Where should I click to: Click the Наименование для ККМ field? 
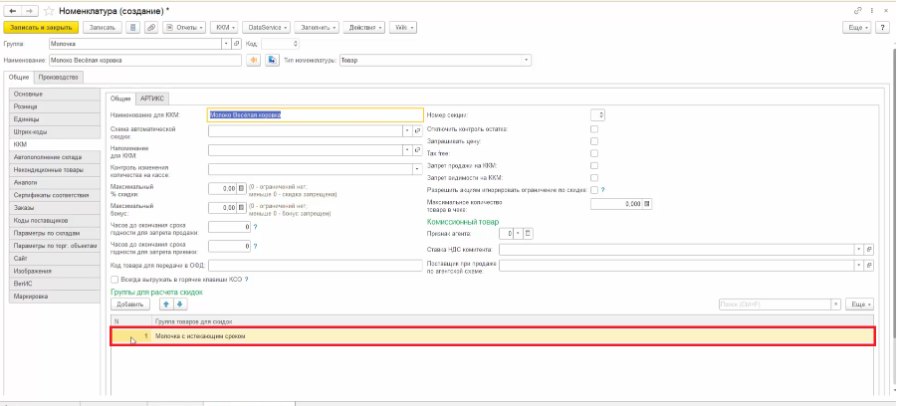315,115
